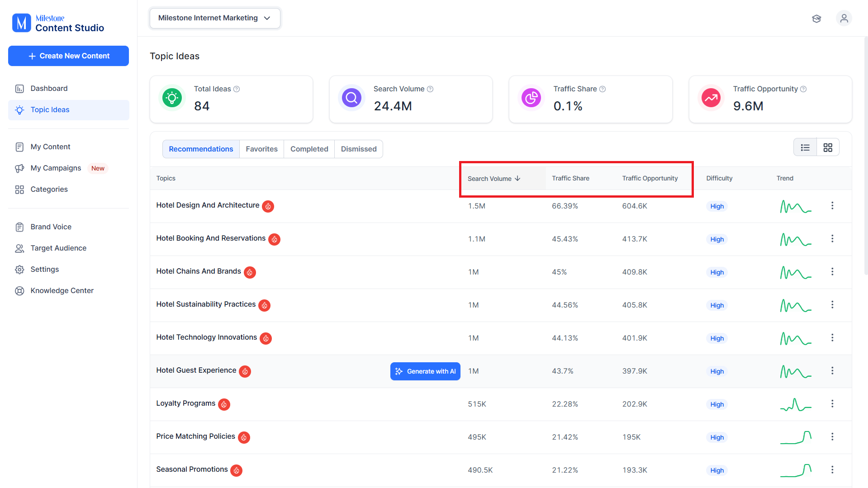Open three-dot menu for Hotel Chains And Brands
This screenshot has height=488, width=868.
coord(832,271)
